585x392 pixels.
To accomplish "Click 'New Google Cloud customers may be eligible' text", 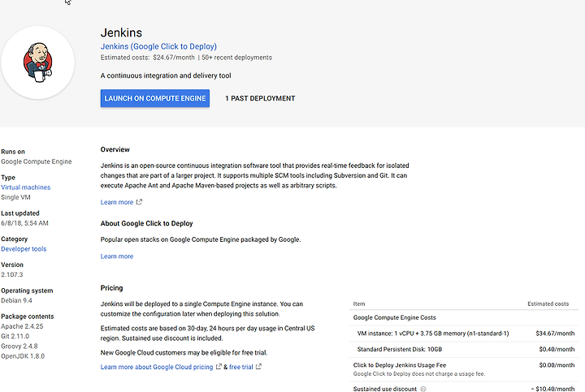I will pyautogui.click(x=184, y=352).
